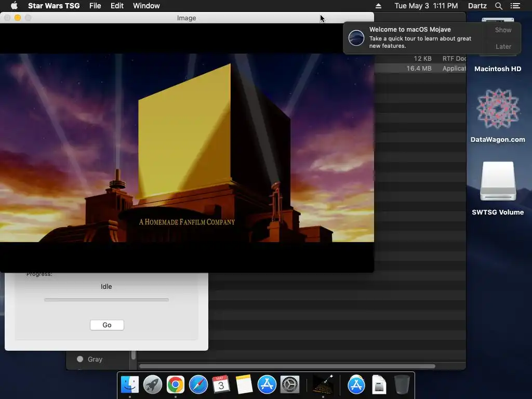Click the eject icon in menu bar
532x399 pixels.
click(x=379, y=6)
